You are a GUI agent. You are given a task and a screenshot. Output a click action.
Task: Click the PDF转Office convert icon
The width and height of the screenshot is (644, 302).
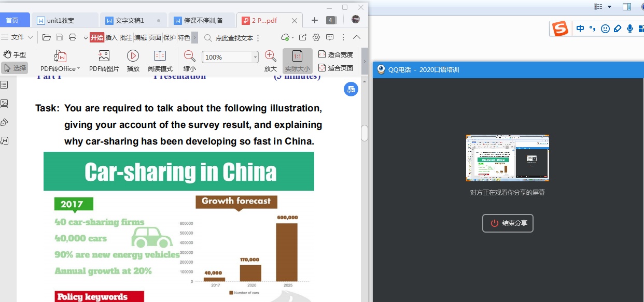(60, 56)
